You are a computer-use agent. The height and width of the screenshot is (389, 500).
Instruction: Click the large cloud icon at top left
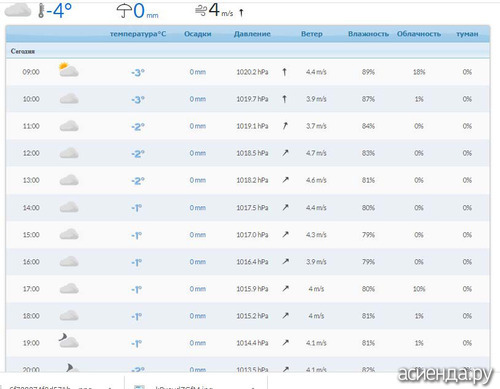pyautogui.click(x=18, y=10)
